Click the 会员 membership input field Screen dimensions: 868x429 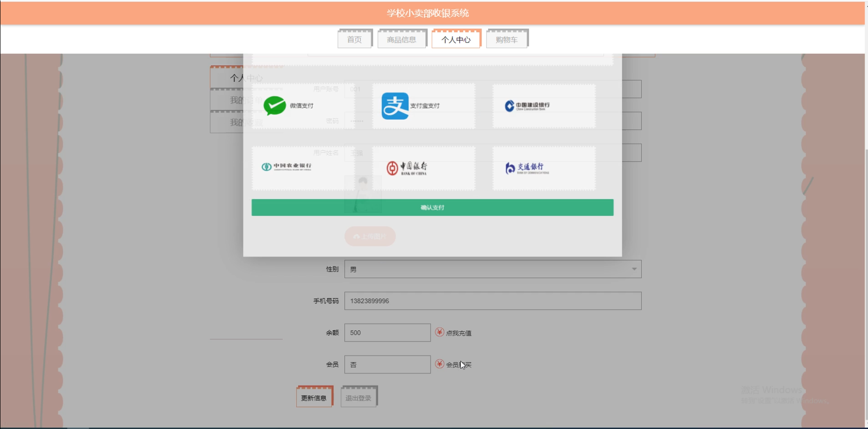[x=387, y=365]
